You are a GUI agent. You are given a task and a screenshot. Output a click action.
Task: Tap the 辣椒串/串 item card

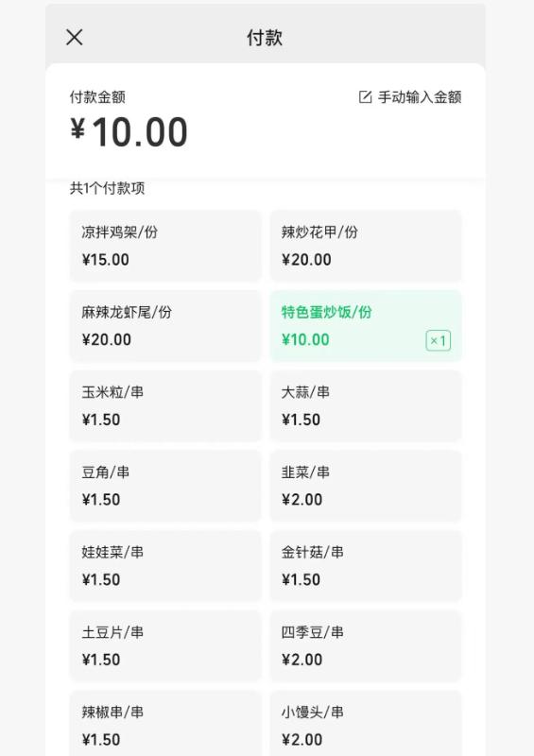point(165,723)
